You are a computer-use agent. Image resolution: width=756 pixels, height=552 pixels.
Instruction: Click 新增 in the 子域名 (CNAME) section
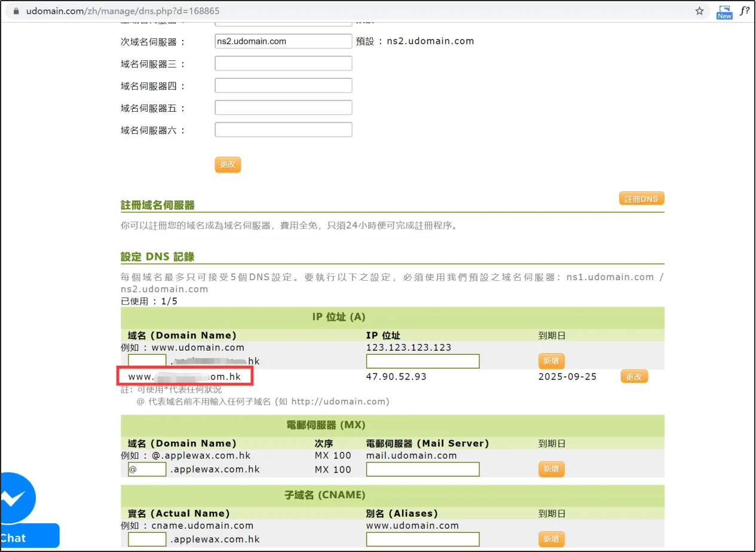click(551, 539)
